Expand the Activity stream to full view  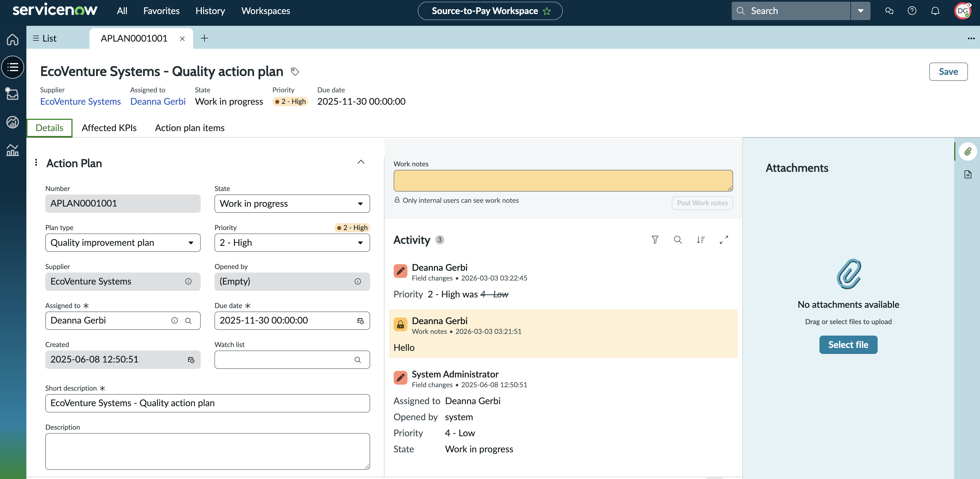(x=724, y=240)
